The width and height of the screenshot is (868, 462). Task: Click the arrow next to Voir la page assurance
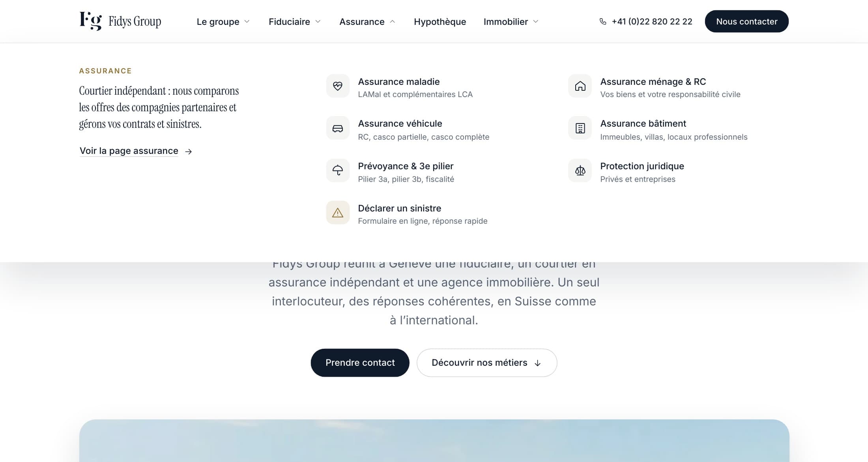(189, 152)
